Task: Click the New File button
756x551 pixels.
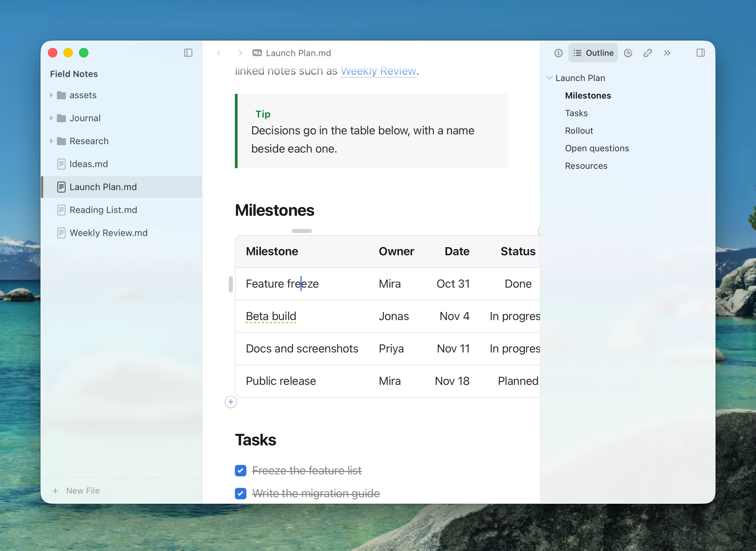Action: (x=76, y=491)
